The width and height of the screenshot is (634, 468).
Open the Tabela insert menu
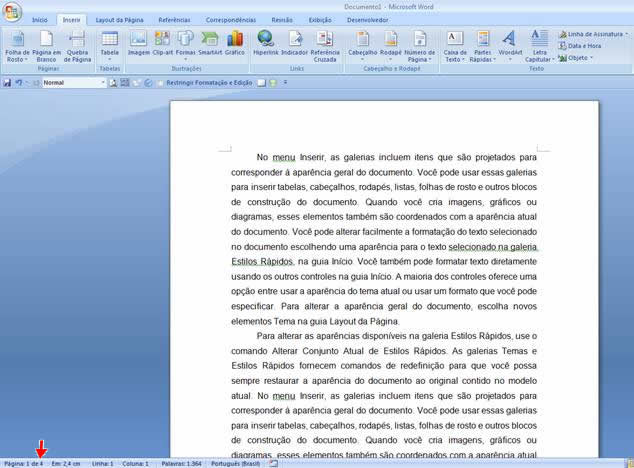110,47
